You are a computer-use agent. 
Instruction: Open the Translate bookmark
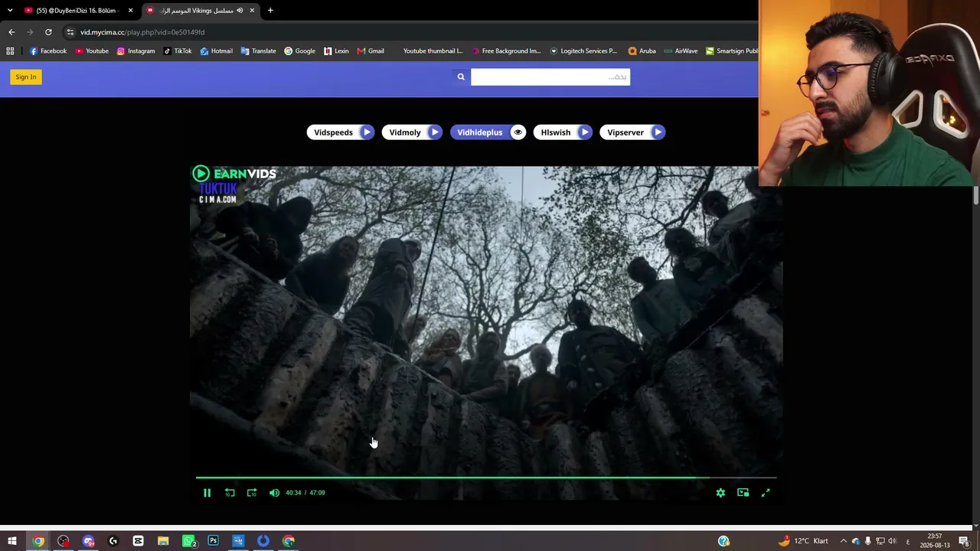point(258,51)
